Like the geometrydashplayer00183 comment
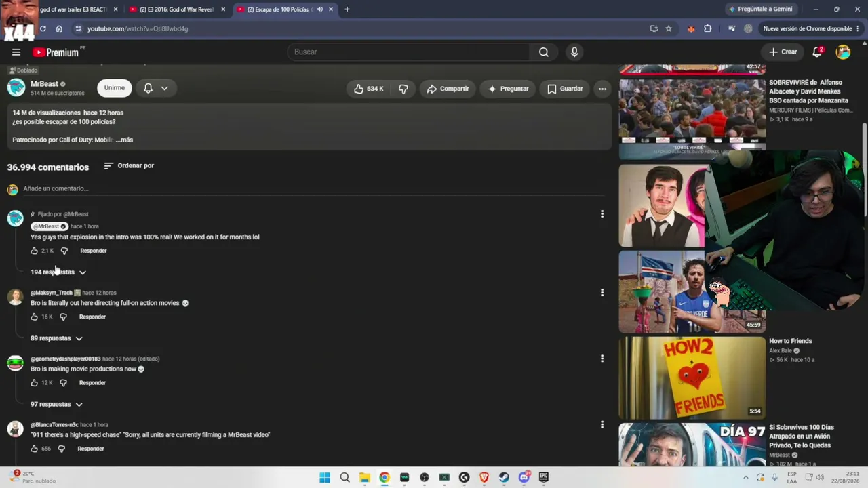Screen dimensions: 868x488 click(35, 383)
